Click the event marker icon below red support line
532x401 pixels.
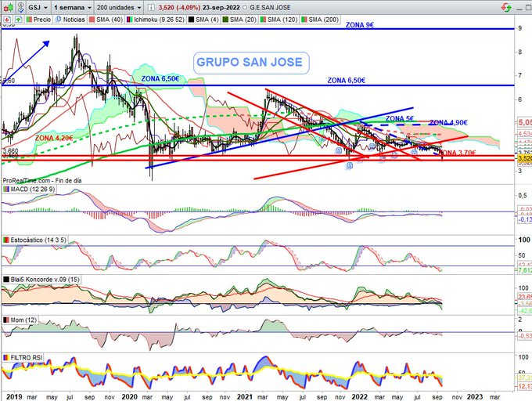(x=350, y=165)
